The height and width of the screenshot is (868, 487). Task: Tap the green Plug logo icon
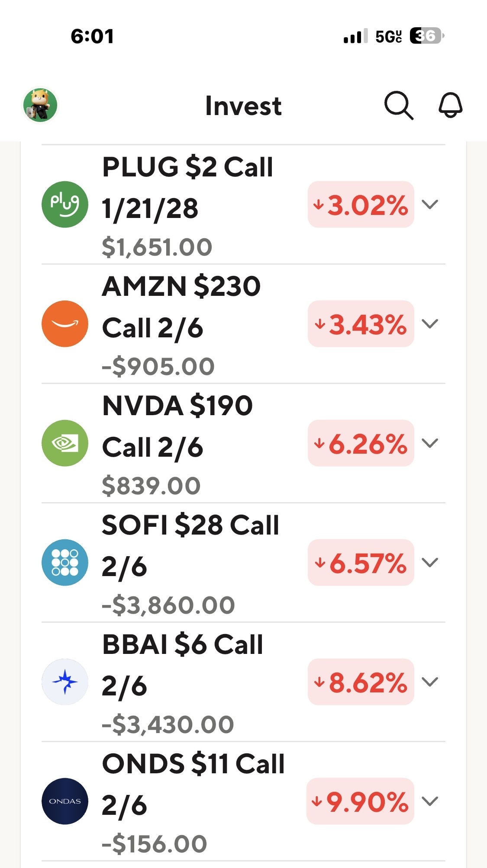pyautogui.click(x=65, y=204)
